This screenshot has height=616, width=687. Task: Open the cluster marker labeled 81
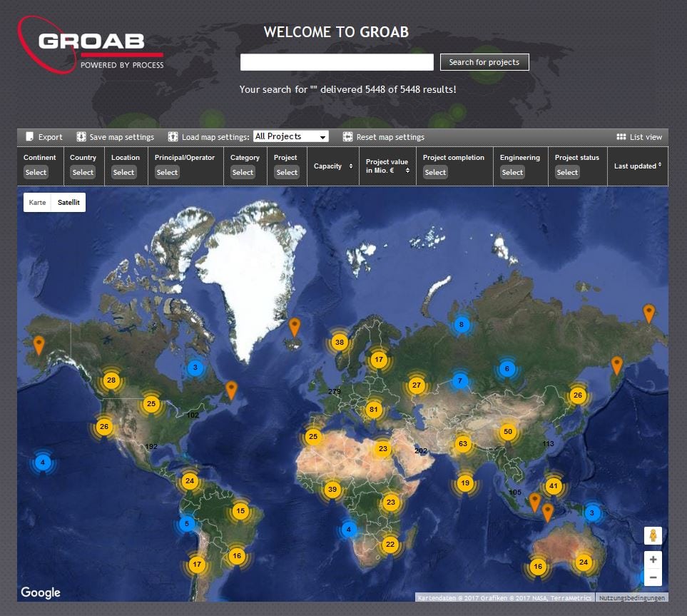[x=372, y=410]
